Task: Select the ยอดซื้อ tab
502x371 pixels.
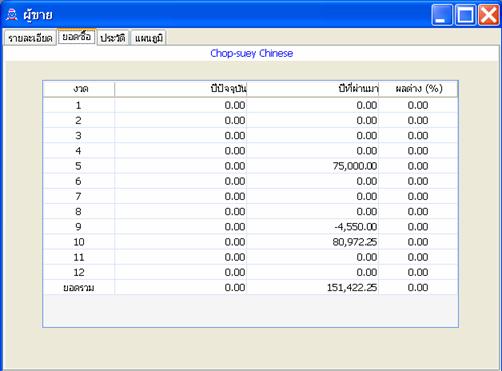Action: [x=77, y=37]
